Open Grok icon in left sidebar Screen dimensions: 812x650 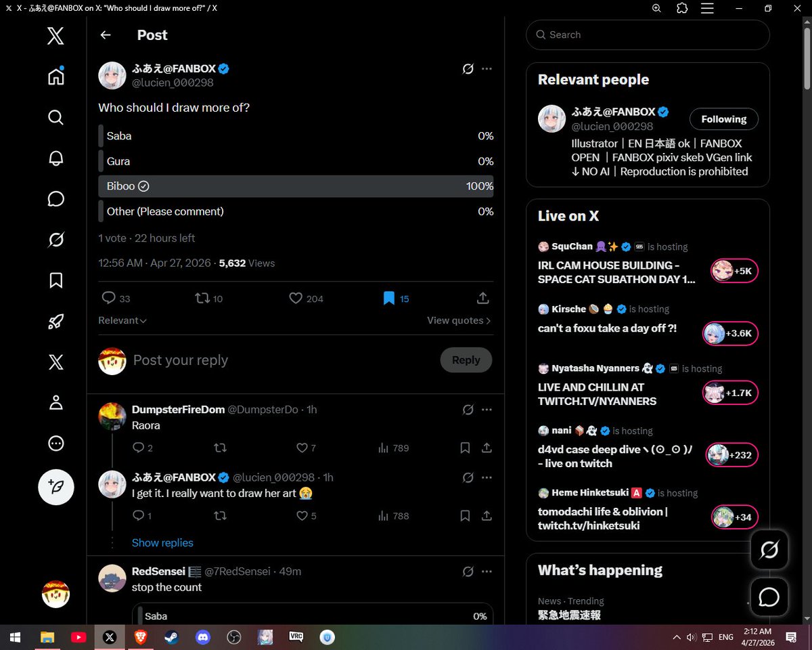click(x=55, y=239)
